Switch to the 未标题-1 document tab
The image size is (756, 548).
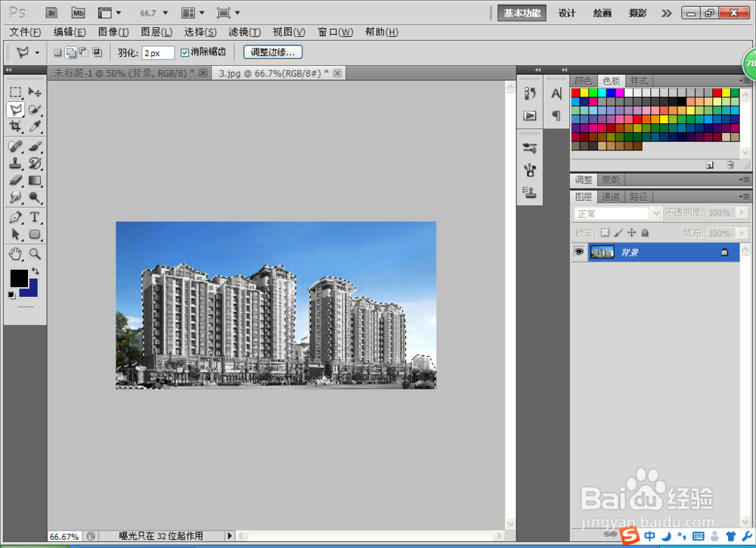point(125,73)
